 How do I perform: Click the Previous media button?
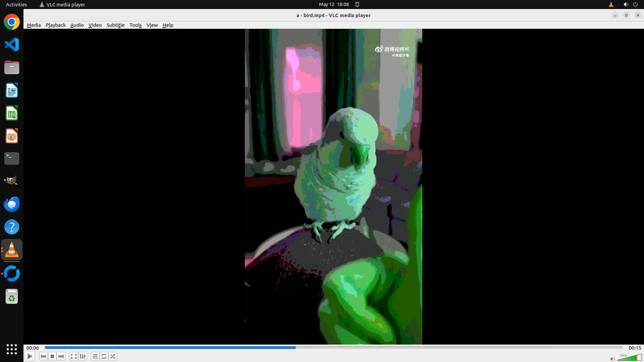pos(43,356)
